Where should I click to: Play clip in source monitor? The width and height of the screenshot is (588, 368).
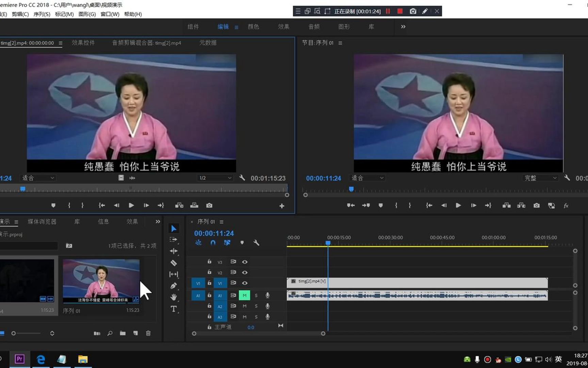tap(131, 205)
